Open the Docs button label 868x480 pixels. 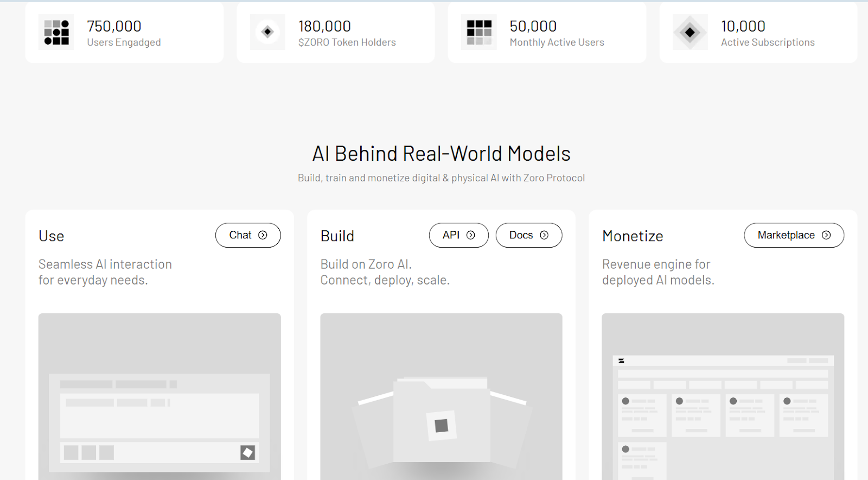pyautogui.click(x=521, y=235)
